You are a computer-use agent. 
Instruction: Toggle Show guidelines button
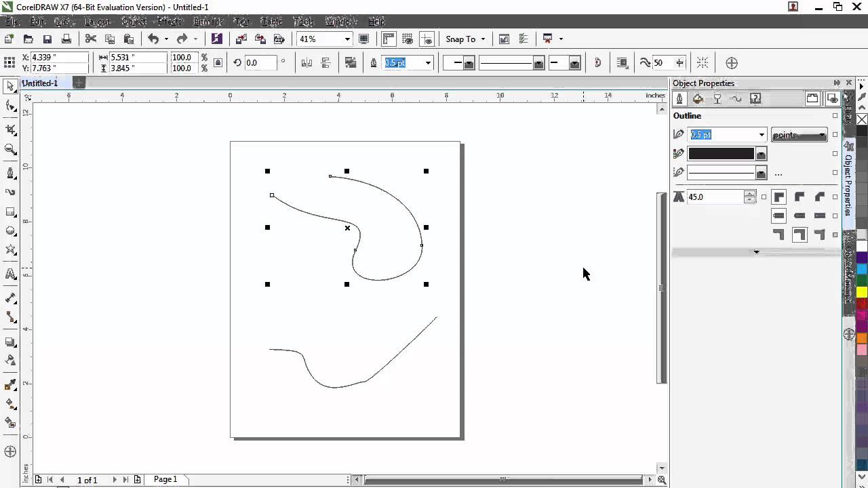[427, 39]
